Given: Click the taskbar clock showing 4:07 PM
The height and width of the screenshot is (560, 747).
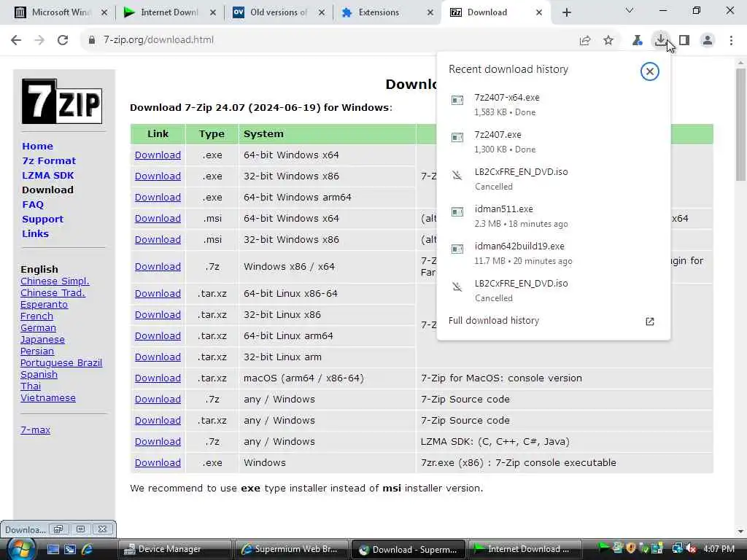Looking at the screenshot, I should pyautogui.click(x=719, y=549).
